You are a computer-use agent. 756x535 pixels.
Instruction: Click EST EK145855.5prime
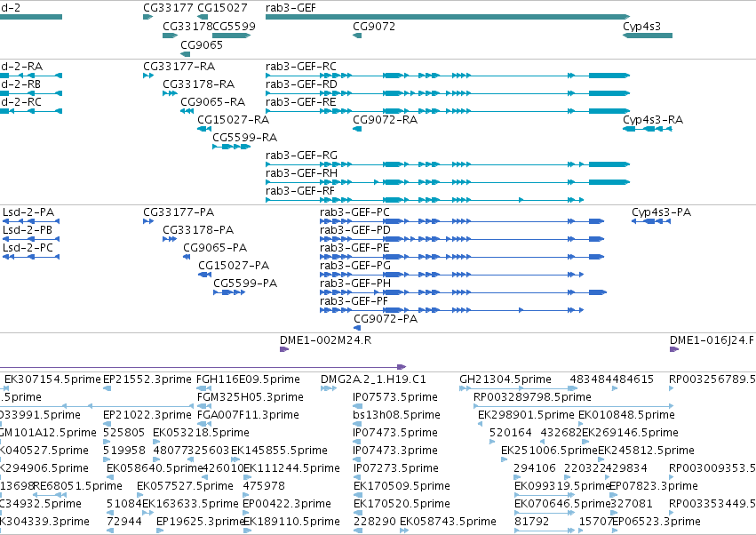pyautogui.click(x=279, y=451)
